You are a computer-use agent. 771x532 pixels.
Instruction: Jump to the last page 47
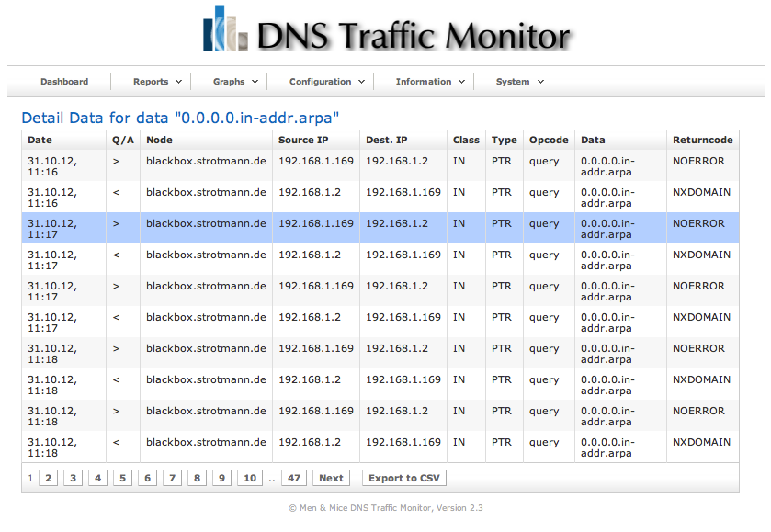tap(294, 478)
